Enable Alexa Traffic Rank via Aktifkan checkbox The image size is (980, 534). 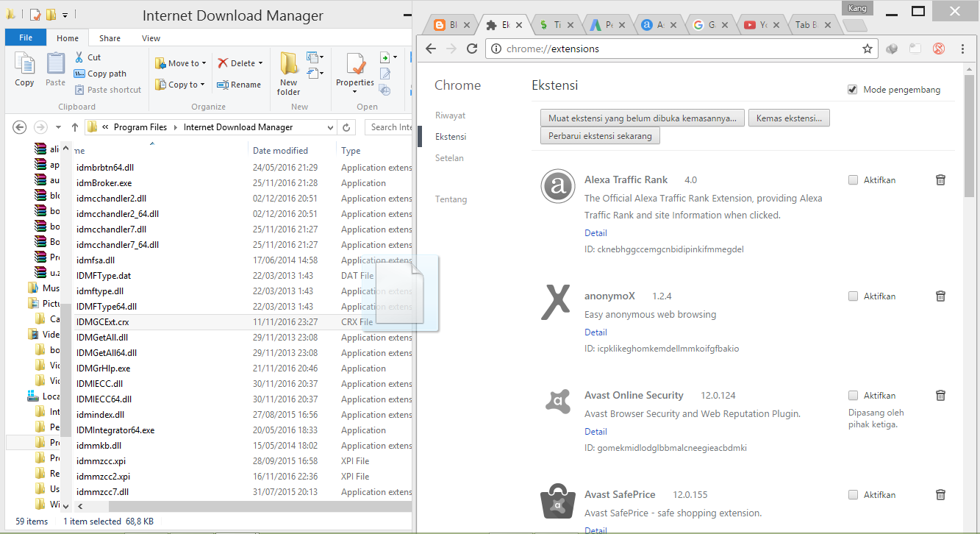point(853,179)
